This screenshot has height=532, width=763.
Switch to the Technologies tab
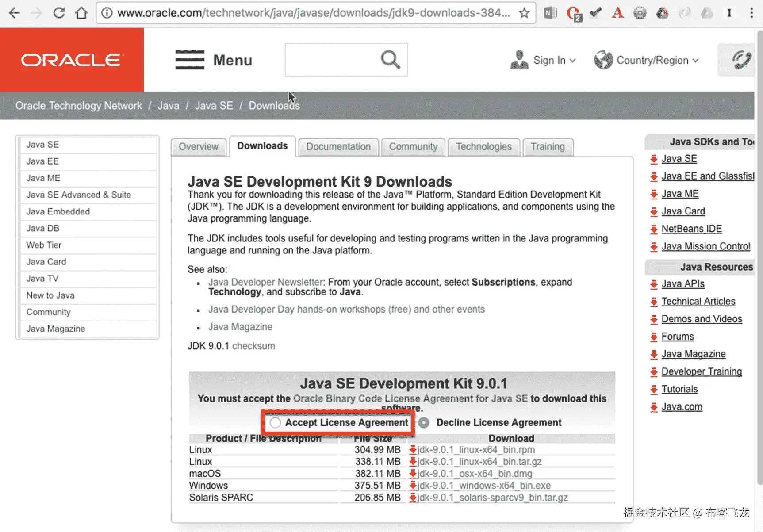484,147
